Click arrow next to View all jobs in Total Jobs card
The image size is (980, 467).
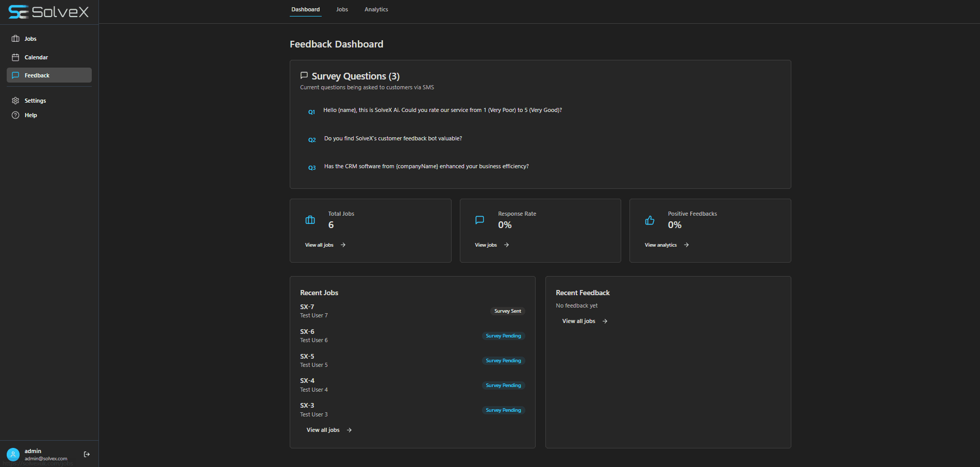(x=343, y=245)
